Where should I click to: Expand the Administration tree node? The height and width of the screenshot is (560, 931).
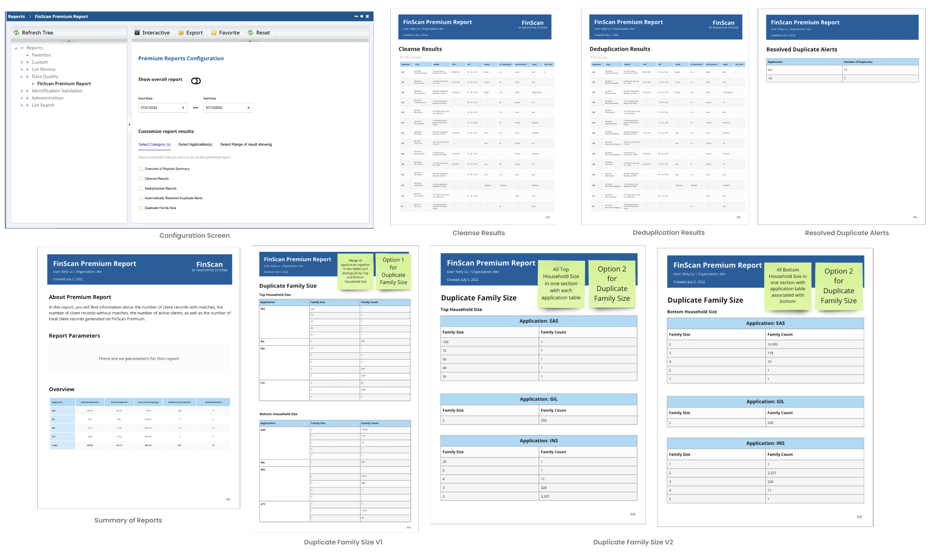(x=22, y=98)
